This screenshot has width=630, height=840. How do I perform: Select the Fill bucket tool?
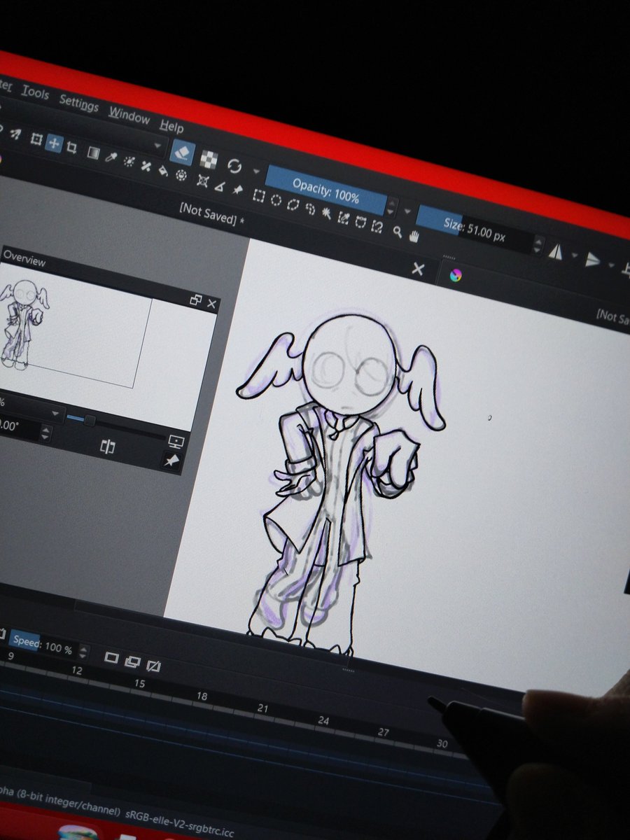(x=164, y=170)
